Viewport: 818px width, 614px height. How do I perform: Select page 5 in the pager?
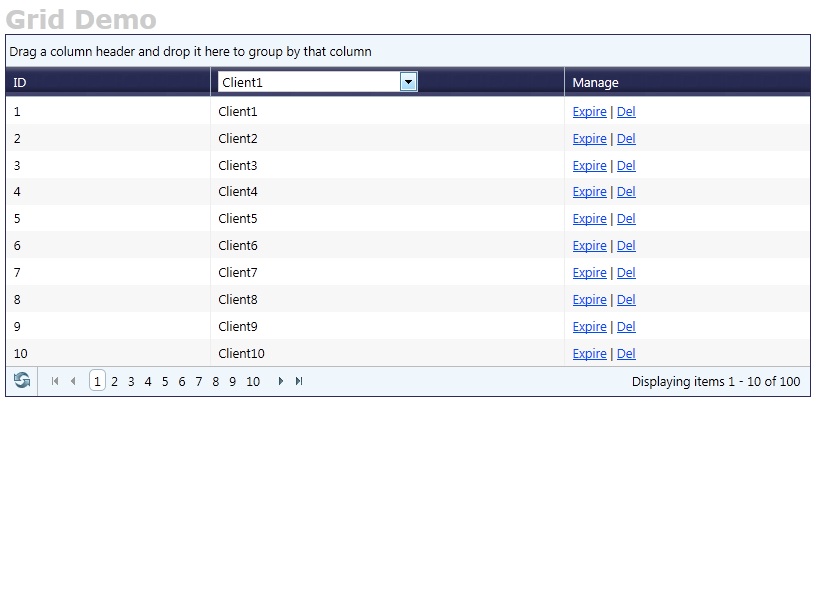pos(165,382)
